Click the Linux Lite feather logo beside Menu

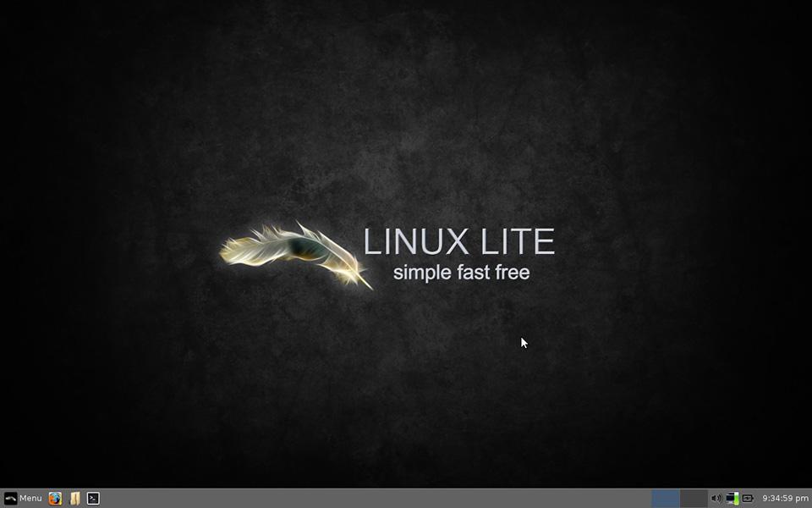tap(11, 498)
